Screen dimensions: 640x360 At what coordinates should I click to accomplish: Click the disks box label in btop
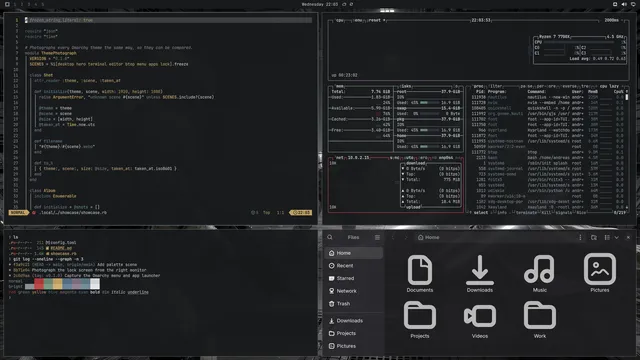406,87
